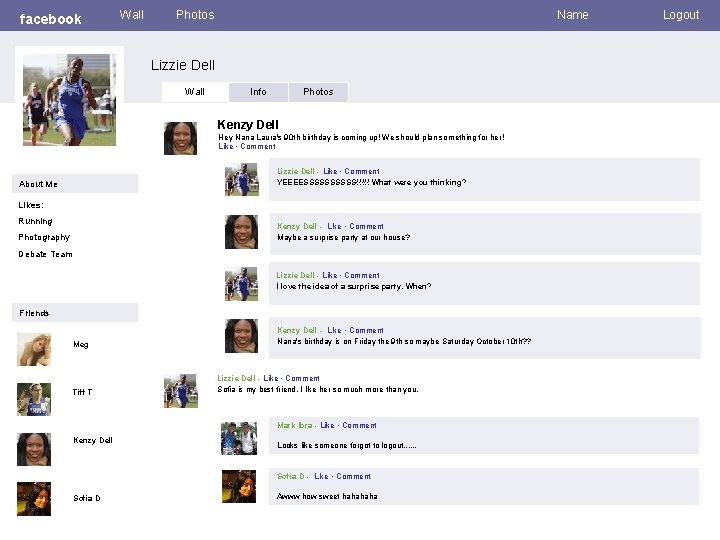Click the Logout link
Viewport: 720px width, 540px height.
coord(681,15)
